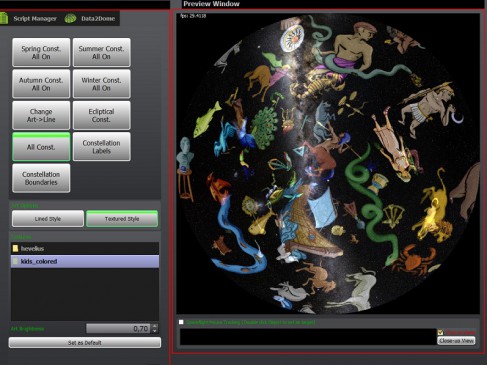Select the hevelius art set
The width and height of the screenshot is (487, 365).
(x=85, y=248)
